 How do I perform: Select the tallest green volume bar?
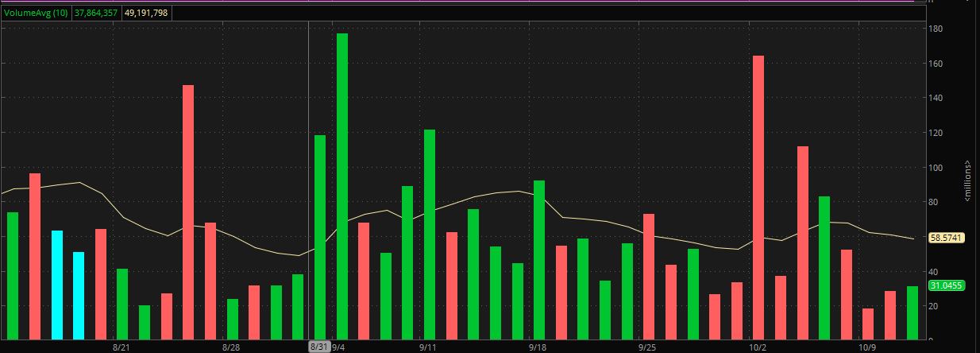click(x=342, y=187)
